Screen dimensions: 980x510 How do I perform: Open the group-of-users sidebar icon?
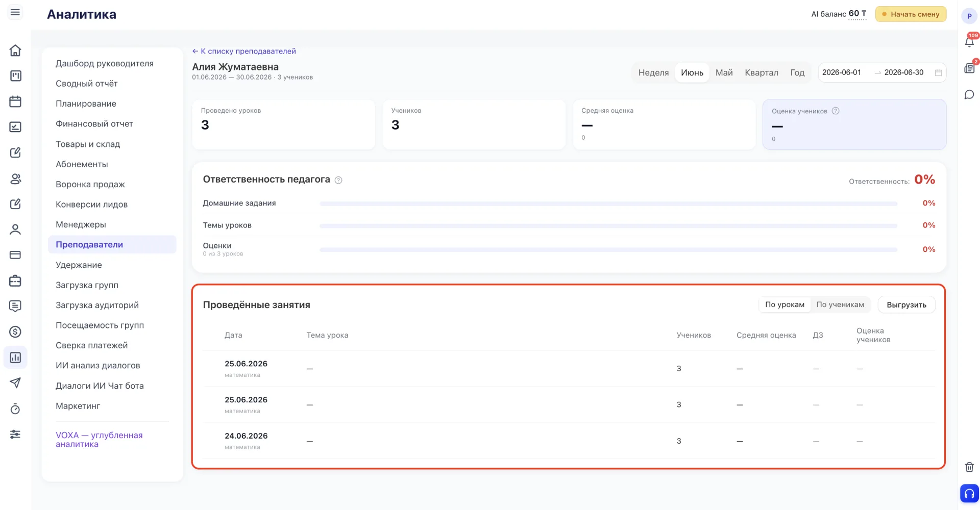point(15,178)
